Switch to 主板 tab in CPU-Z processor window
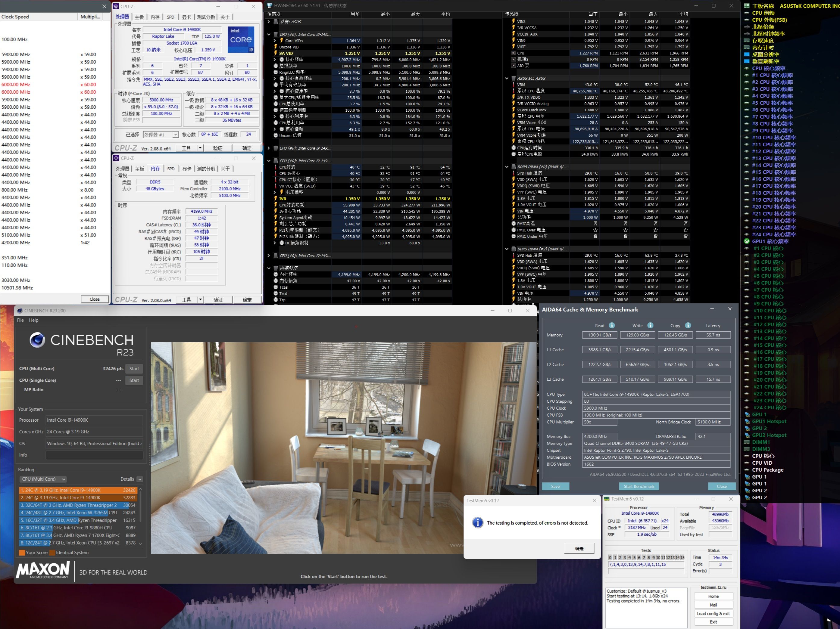 tap(139, 17)
